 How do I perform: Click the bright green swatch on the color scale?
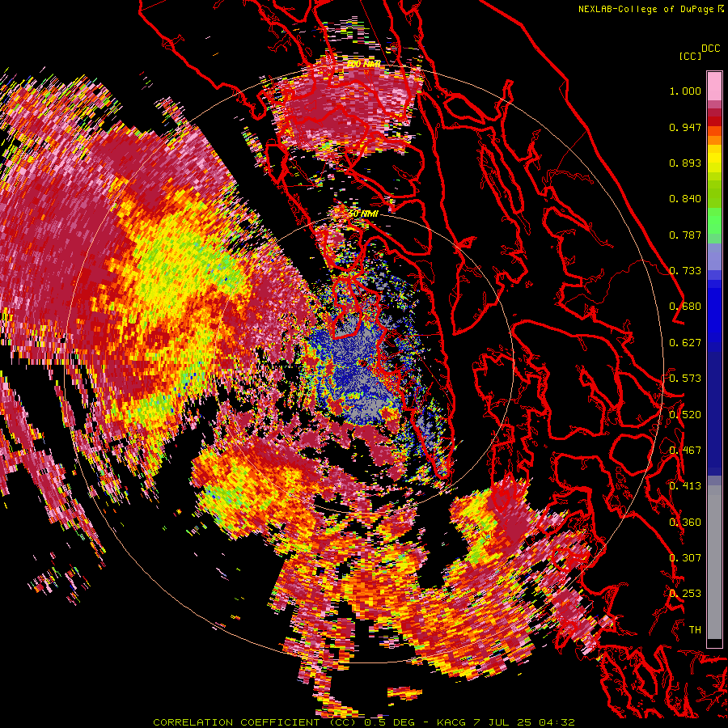tap(714, 221)
